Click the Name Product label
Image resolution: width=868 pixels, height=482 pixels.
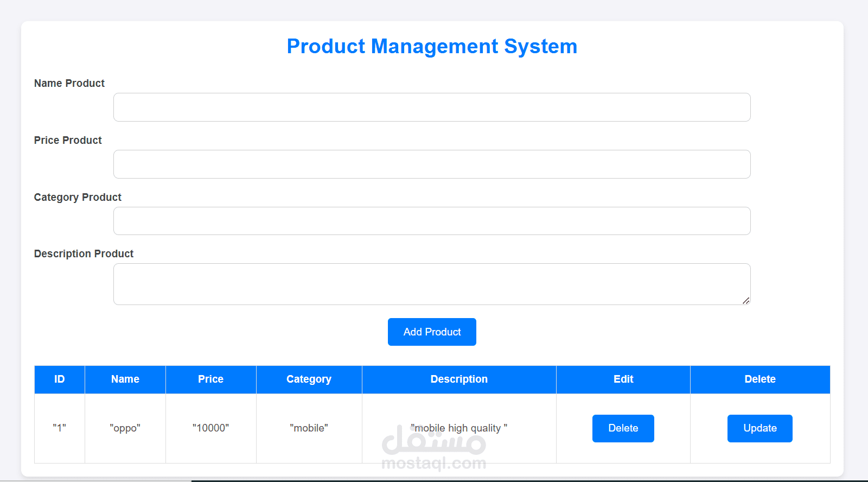69,83
